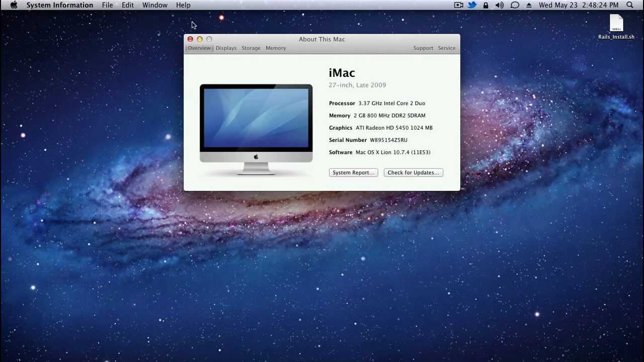The height and width of the screenshot is (362, 644).
Task: Click the date and time in menu bar
Action: pyautogui.click(x=579, y=5)
